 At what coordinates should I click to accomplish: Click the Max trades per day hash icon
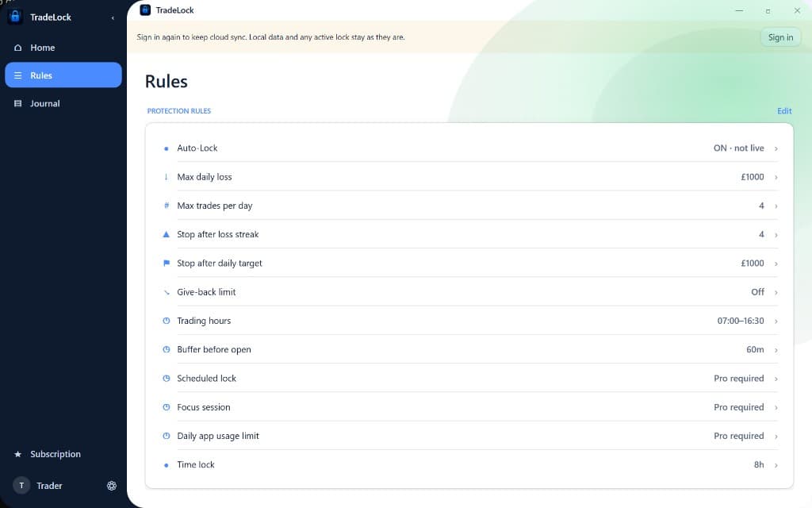pos(167,206)
